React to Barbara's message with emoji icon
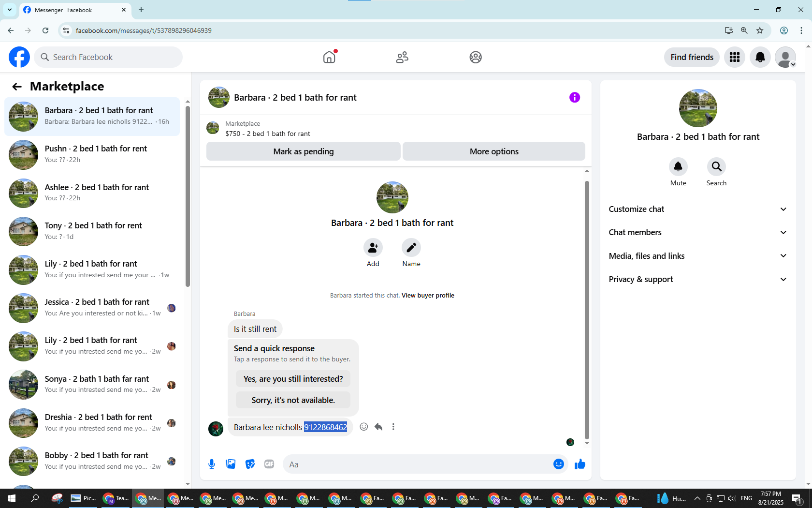Viewport: 812px width, 508px height. tap(364, 427)
